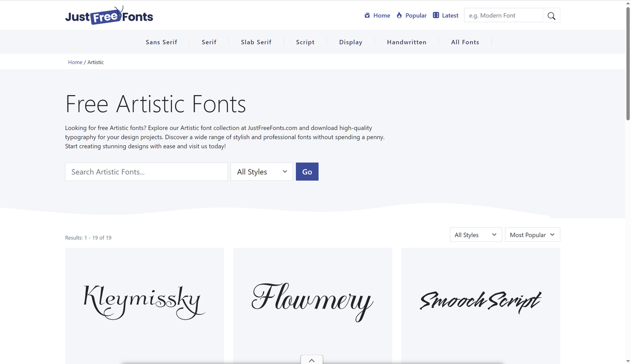Expand the Most Popular sort dropdown
This screenshot has height=364, width=631.
click(532, 235)
